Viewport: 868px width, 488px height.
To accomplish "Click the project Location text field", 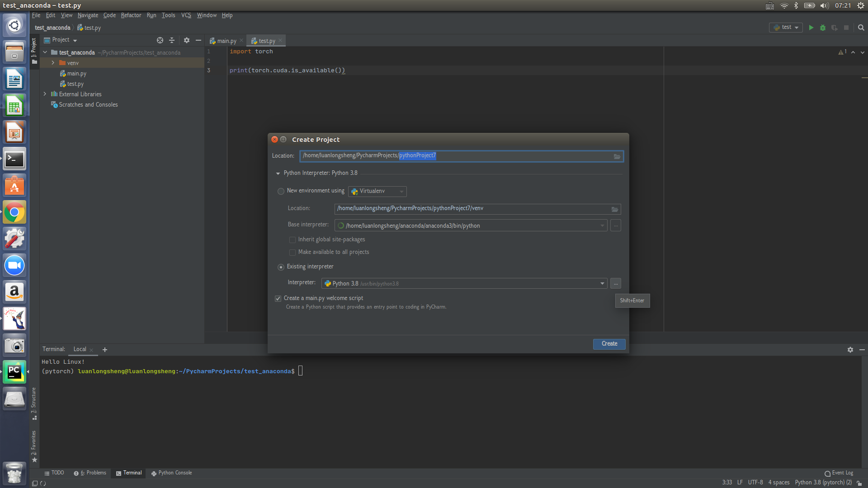I will coord(457,156).
